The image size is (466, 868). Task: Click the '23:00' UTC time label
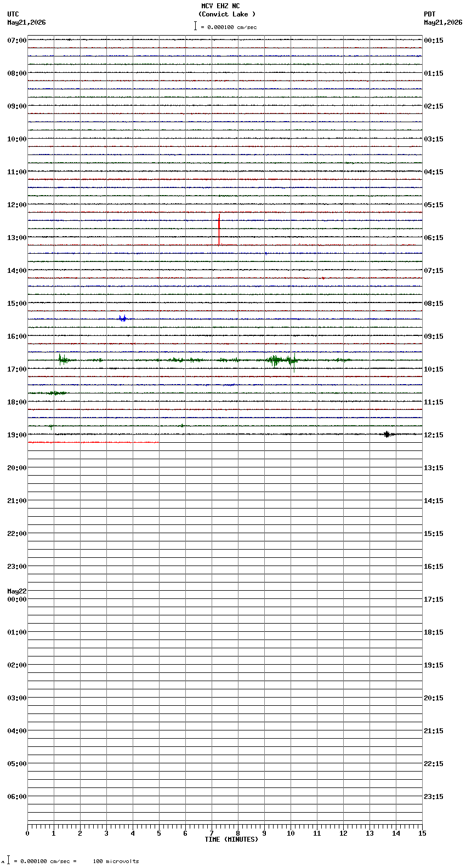[x=17, y=567]
